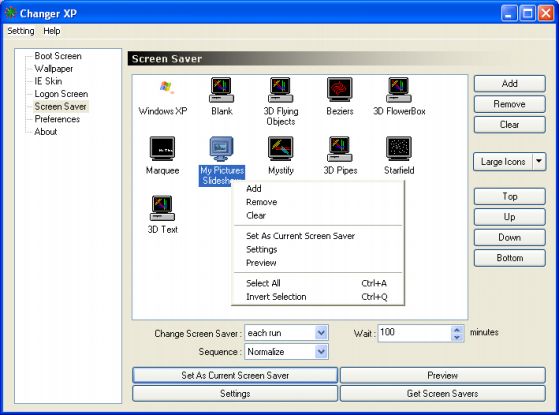Go to Logon Screen in the sidebar
559x415 pixels.
click(x=61, y=94)
